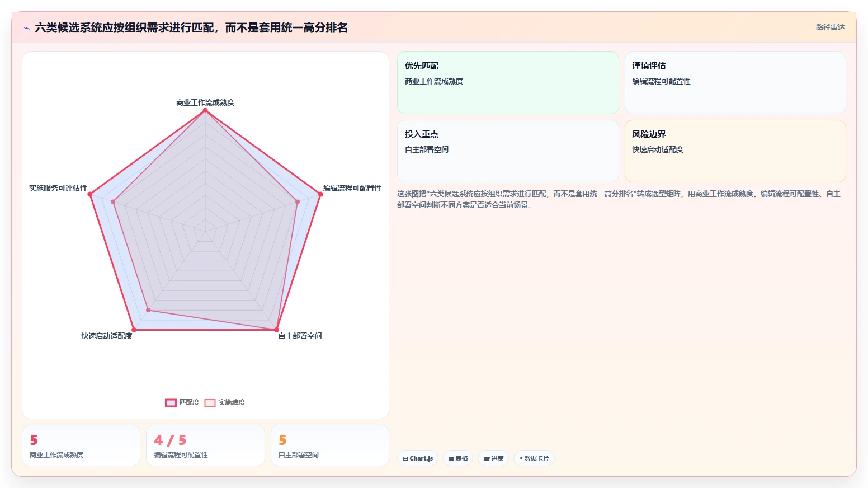
Task: Click the Chart.js tag label
Action: coord(421,458)
